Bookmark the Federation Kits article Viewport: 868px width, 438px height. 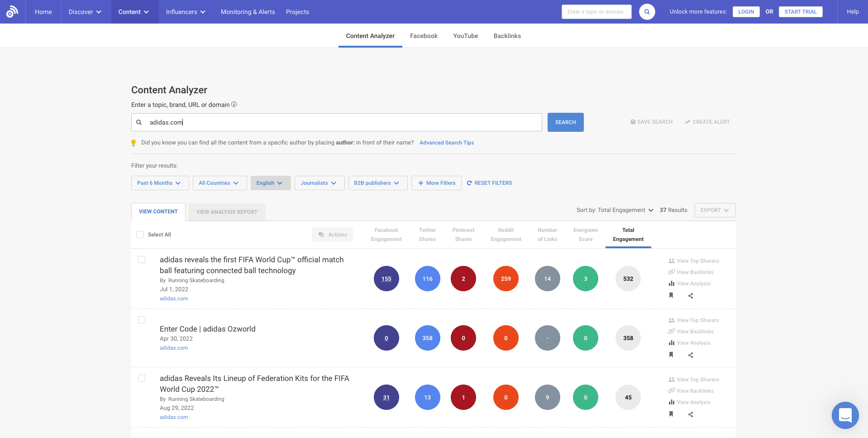click(671, 414)
